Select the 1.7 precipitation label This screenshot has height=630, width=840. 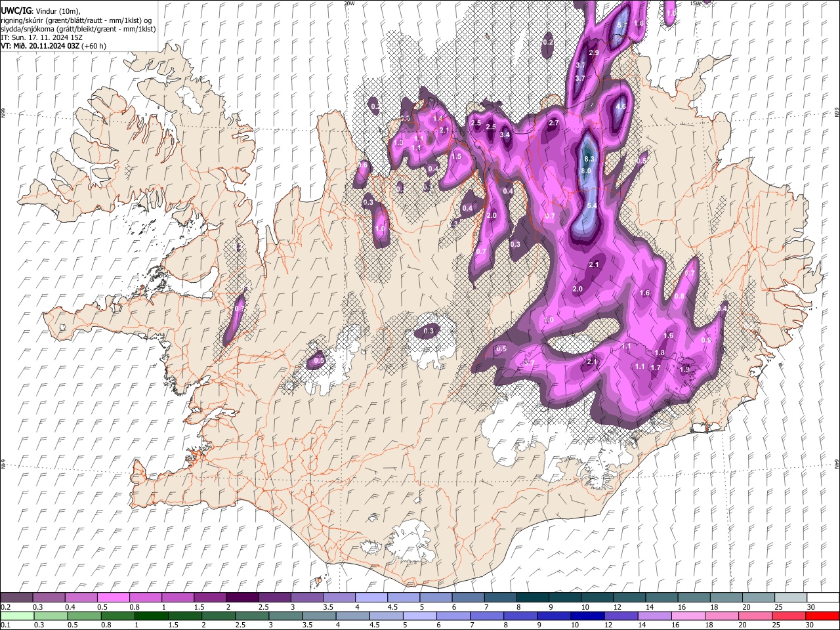click(x=655, y=367)
